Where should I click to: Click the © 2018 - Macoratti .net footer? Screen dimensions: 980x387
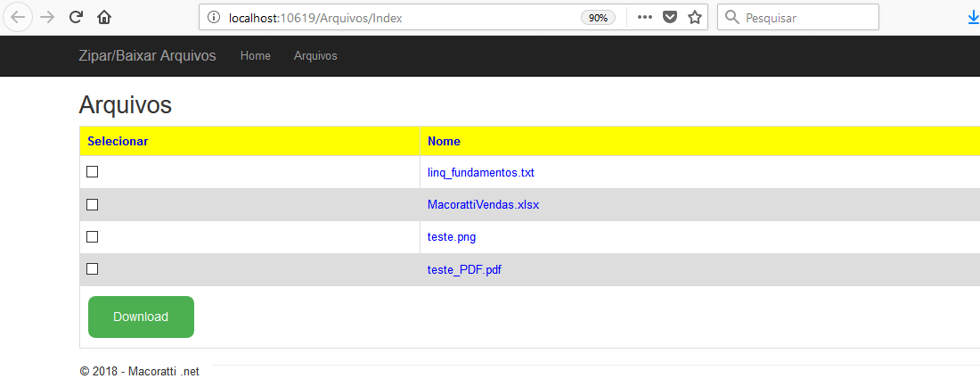pyautogui.click(x=139, y=371)
